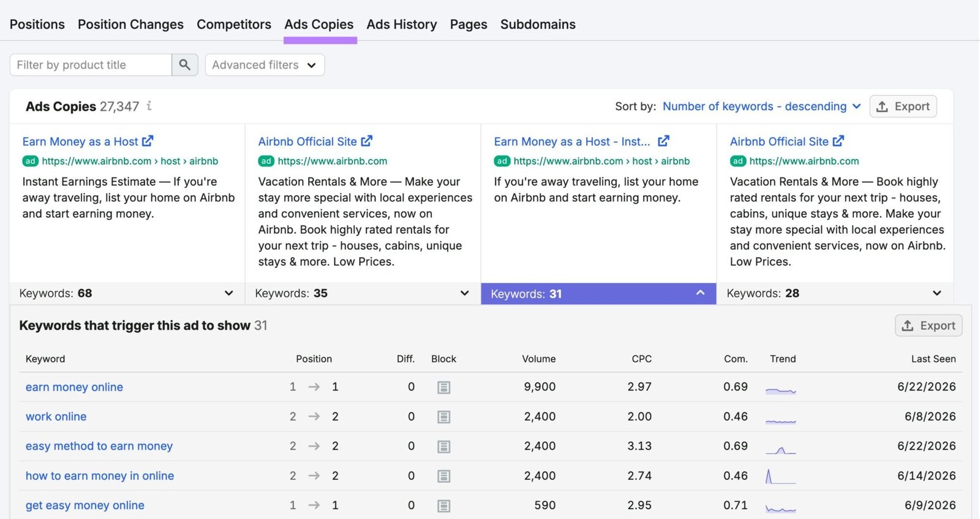Switch to Positions tab
Screen dimensions: 980x519
click(x=37, y=24)
